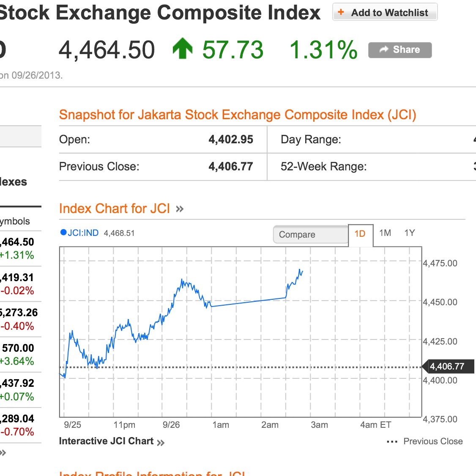Click the double chevron after Index Chart for JCI
The height and width of the screenshot is (476, 476).
pyautogui.click(x=180, y=209)
